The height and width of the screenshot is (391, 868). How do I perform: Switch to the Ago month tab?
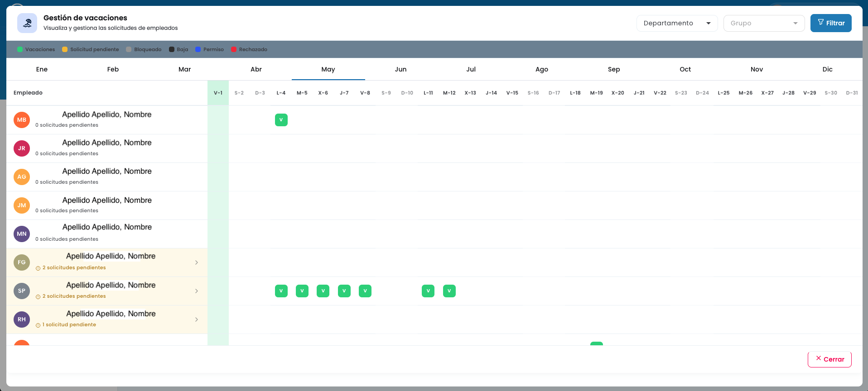pyautogui.click(x=542, y=69)
